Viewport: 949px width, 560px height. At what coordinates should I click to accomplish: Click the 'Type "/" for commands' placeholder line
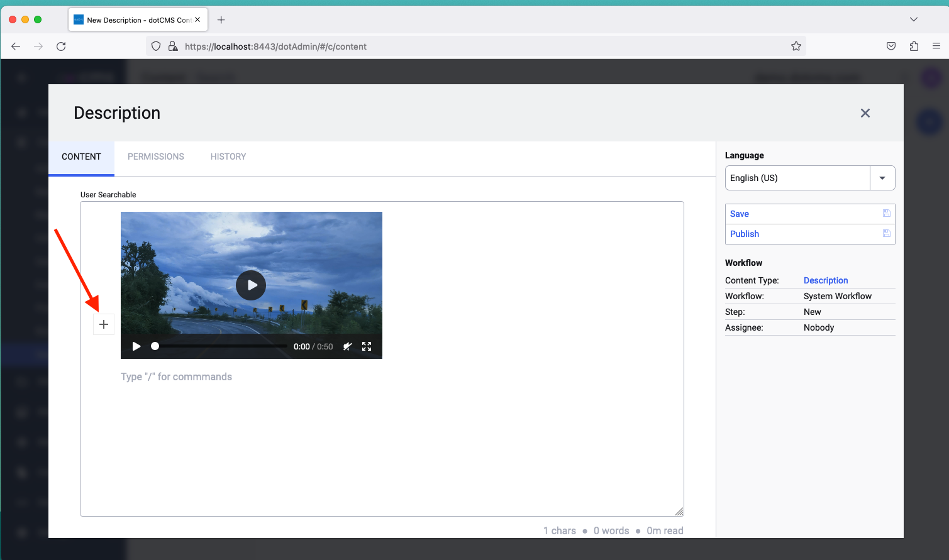coord(176,376)
